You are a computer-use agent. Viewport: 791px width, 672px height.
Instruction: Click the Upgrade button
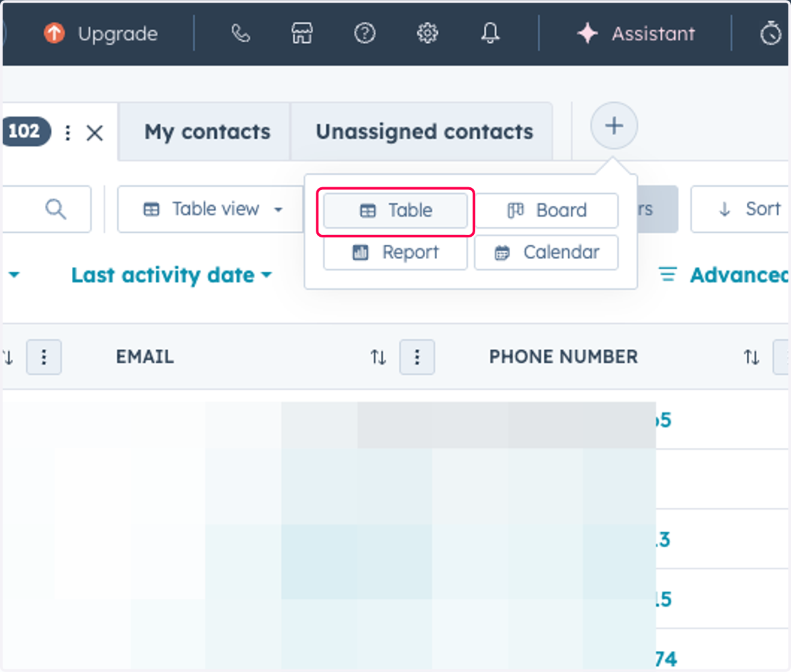[101, 34]
